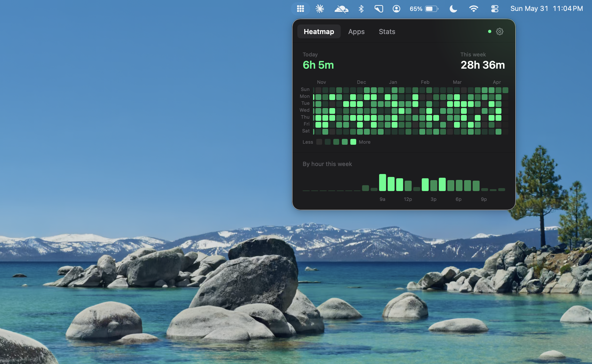Open the user account circle icon
Image resolution: width=592 pixels, height=364 pixels.
(396, 9)
